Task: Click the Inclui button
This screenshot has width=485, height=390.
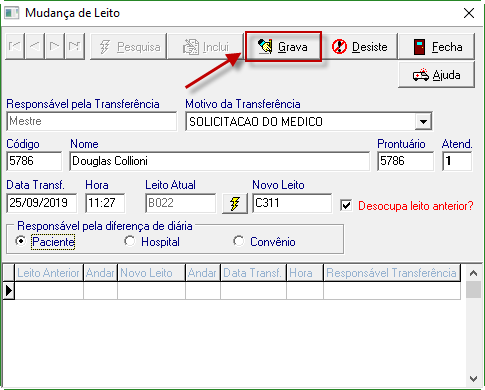Action: click(x=205, y=47)
